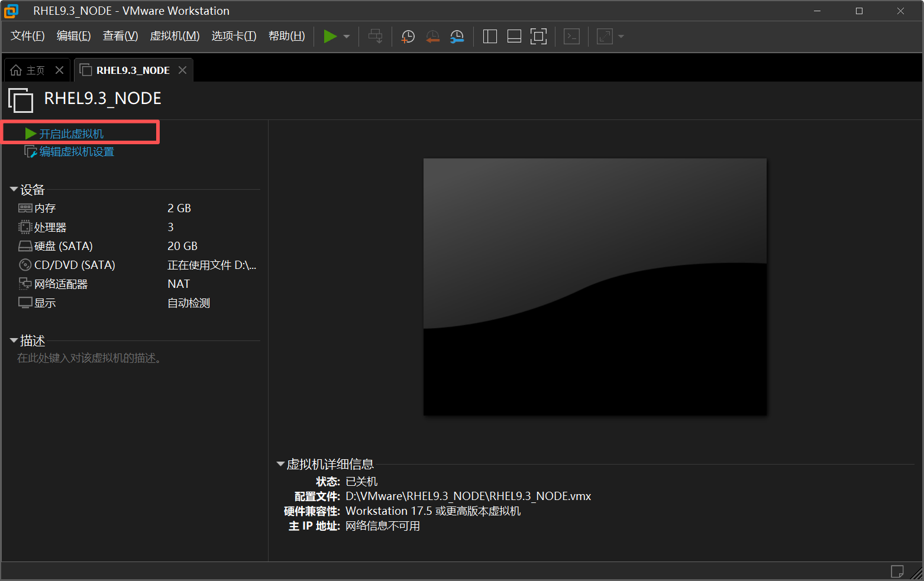The width and height of the screenshot is (924, 581).
Task: Open the 编辑(E) menu
Action: 74,36
